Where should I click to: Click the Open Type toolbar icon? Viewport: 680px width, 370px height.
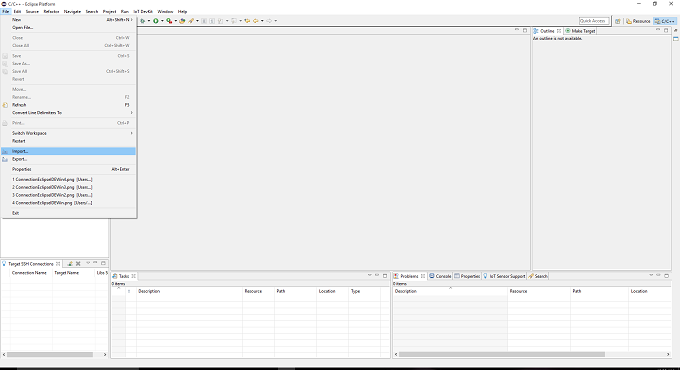pyautogui.click(x=182, y=21)
